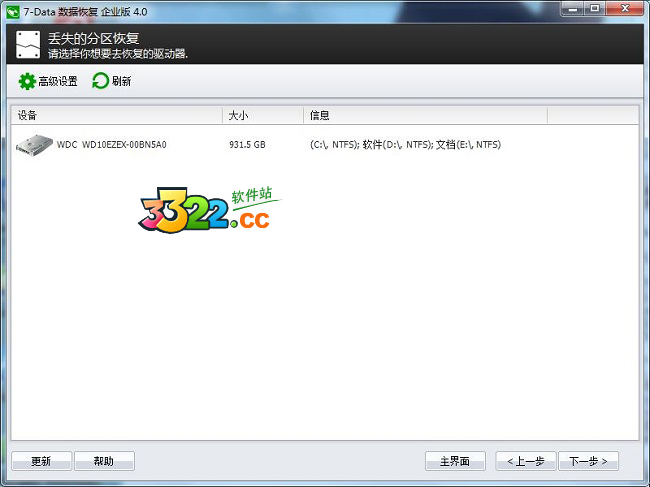The width and height of the screenshot is (650, 487).
Task: Click the 更新 button
Action: tap(41, 461)
